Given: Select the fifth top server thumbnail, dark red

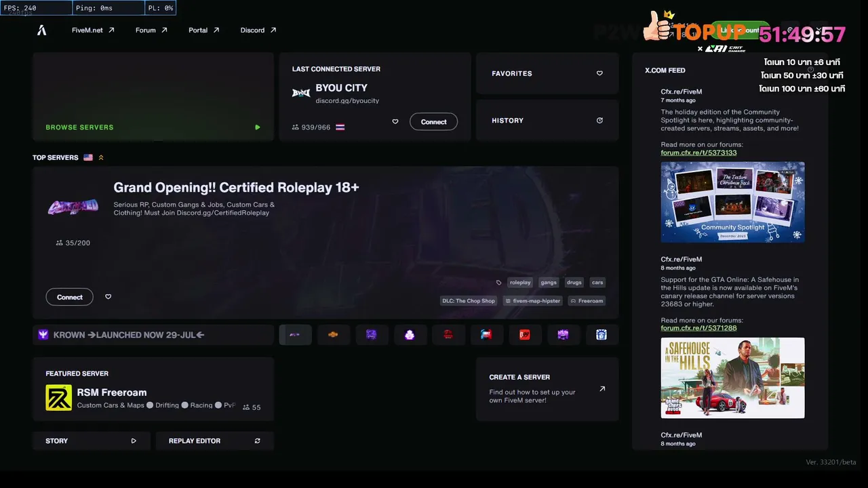Looking at the screenshot, I should point(448,335).
